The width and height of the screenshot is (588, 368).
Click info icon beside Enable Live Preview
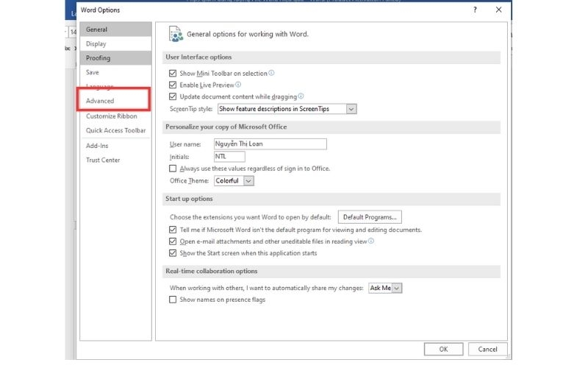pos(238,85)
